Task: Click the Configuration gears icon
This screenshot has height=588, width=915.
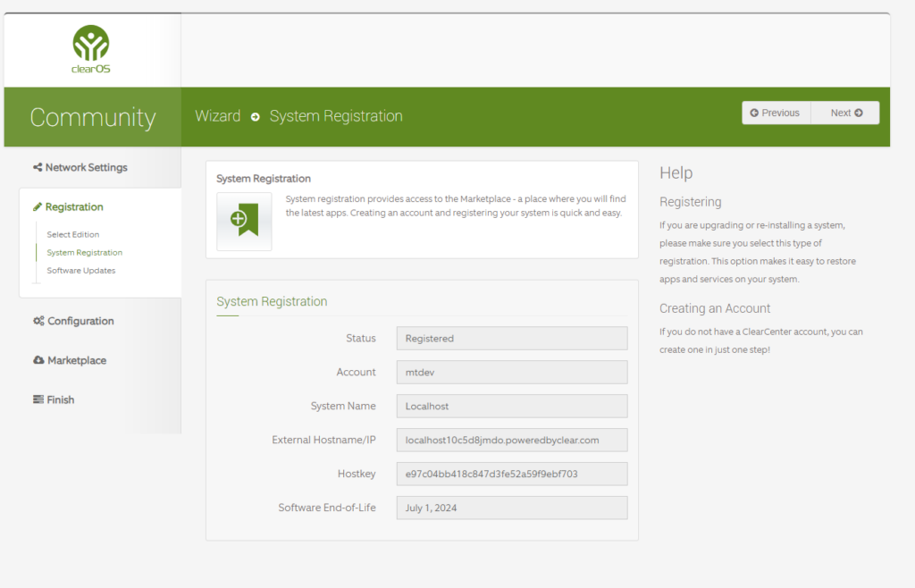Action: tap(38, 321)
